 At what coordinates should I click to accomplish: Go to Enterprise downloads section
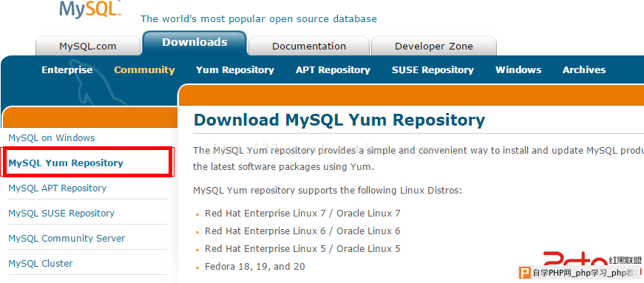(67, 69)
